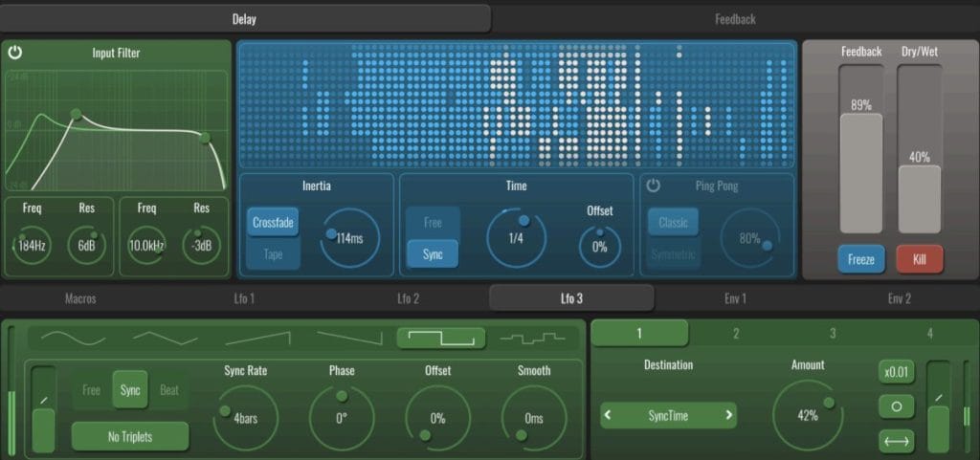Open the Env 1 modulation tab
Screen dimensions: 980x460
click(x=735, y=298)
